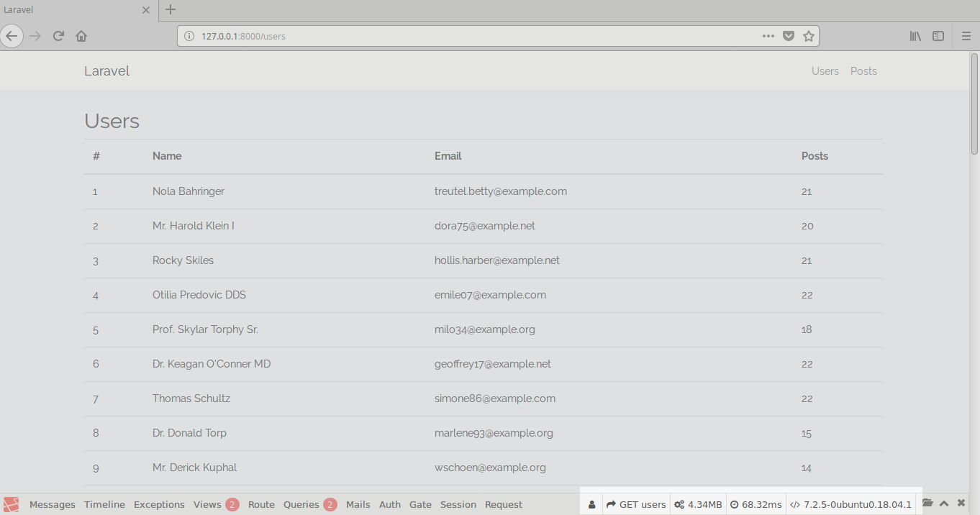Open the Firefox hamburger menu
The image size is (980, 515).
(x=966, y=36)
